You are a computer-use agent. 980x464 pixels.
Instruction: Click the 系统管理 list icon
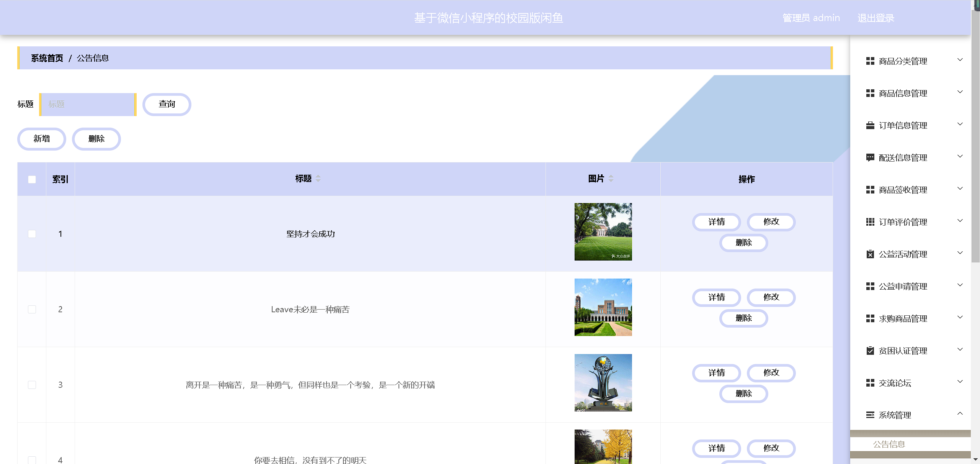870,415
